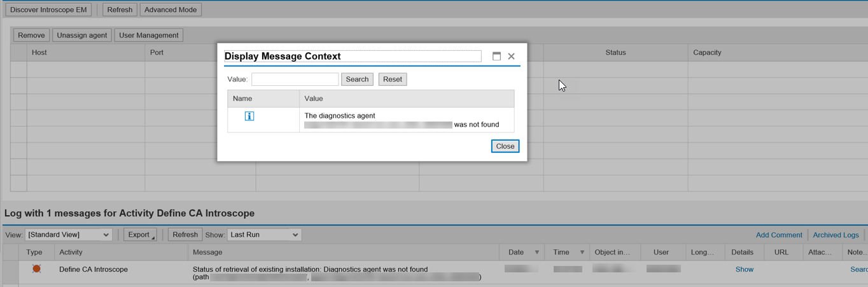This screenshot has height=287, width=868.
Task: Click the Add Comment link
Action: point(779,235)
